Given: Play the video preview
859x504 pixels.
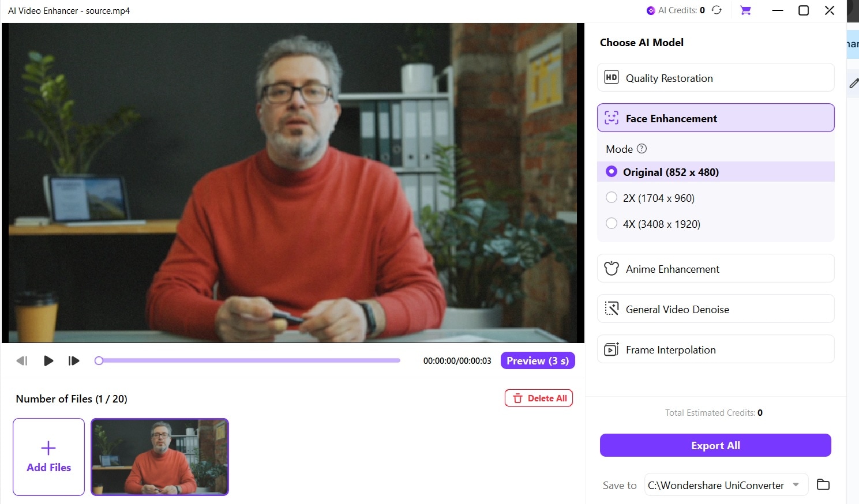Looking at the screenshot, I should pyautogui.click(x=48, y=361).
